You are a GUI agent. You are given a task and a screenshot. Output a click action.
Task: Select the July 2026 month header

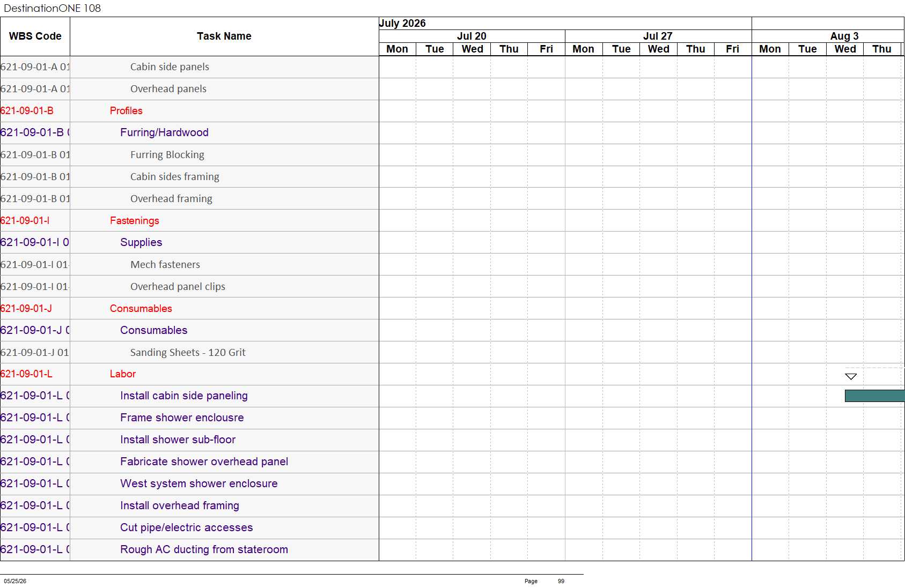tap(402, 23)
